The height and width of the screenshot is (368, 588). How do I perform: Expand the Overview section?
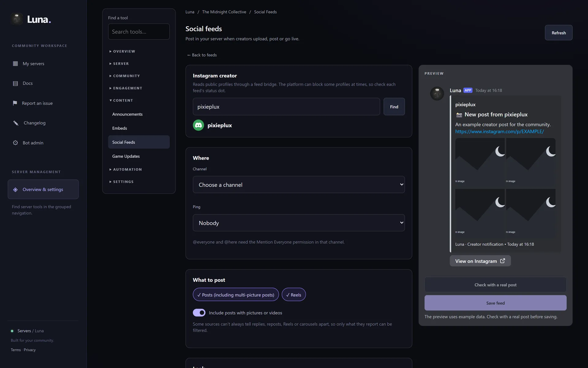click(x=122, y=51)
